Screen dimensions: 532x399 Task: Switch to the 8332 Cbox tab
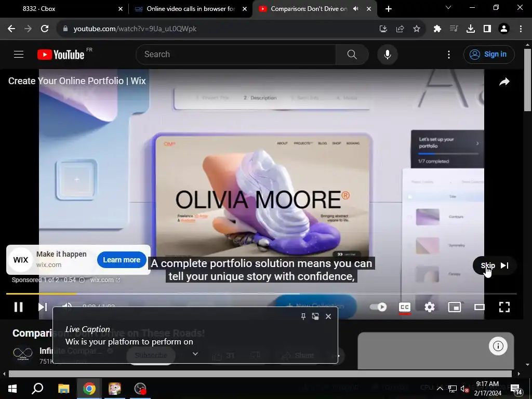(64, 9)
